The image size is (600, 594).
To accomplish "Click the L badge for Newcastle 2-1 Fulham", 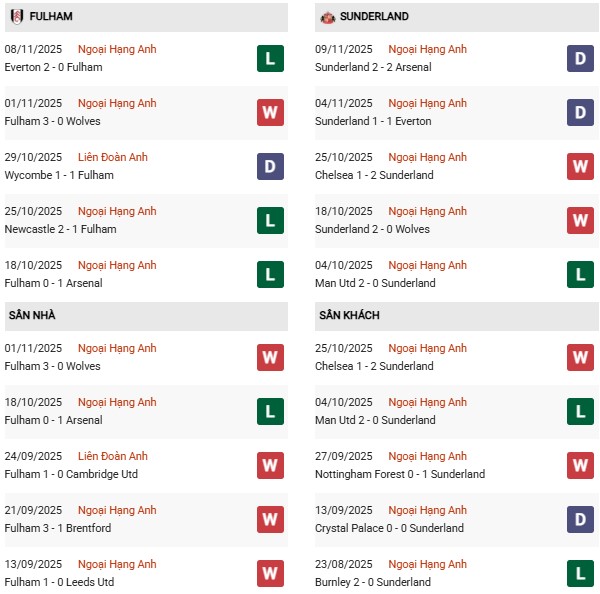I will click(270, 221).
